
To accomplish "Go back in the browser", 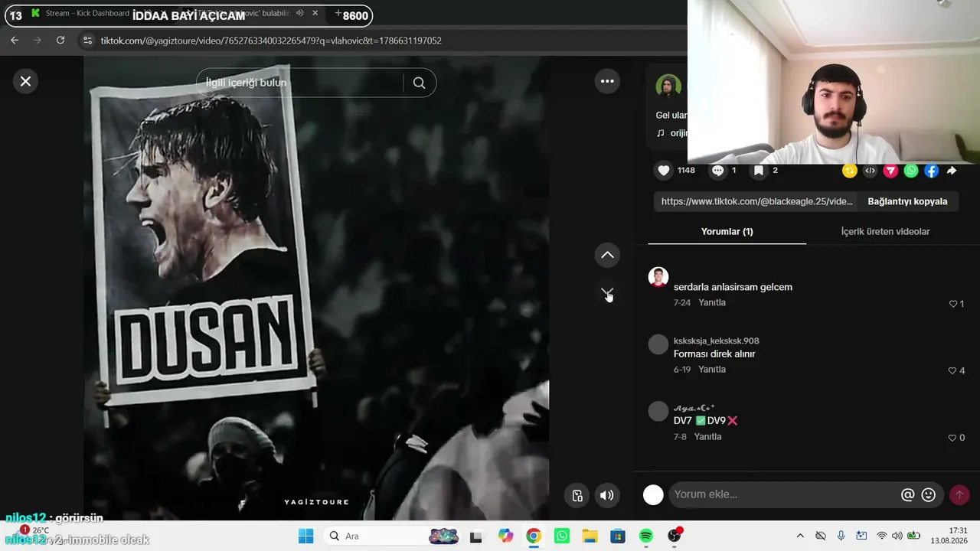I will 15,40.
